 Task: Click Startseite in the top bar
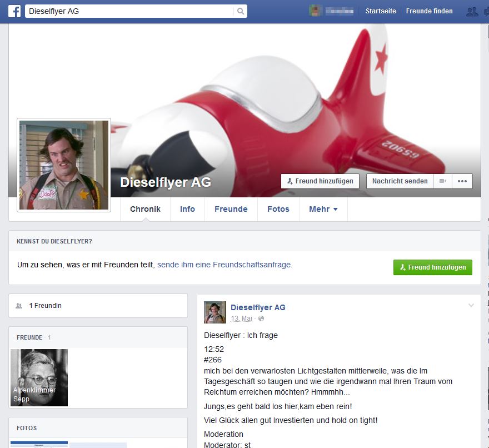(381, 11)
